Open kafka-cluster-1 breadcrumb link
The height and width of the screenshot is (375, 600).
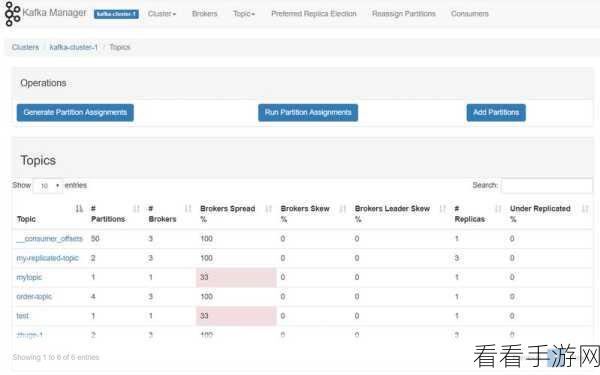[x=74, y=47]
